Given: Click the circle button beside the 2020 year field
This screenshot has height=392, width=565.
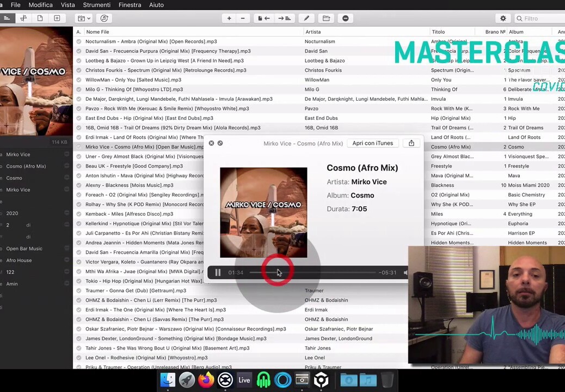Looking at the screenshot, I should pyautogui.click(x=66, y=213).
